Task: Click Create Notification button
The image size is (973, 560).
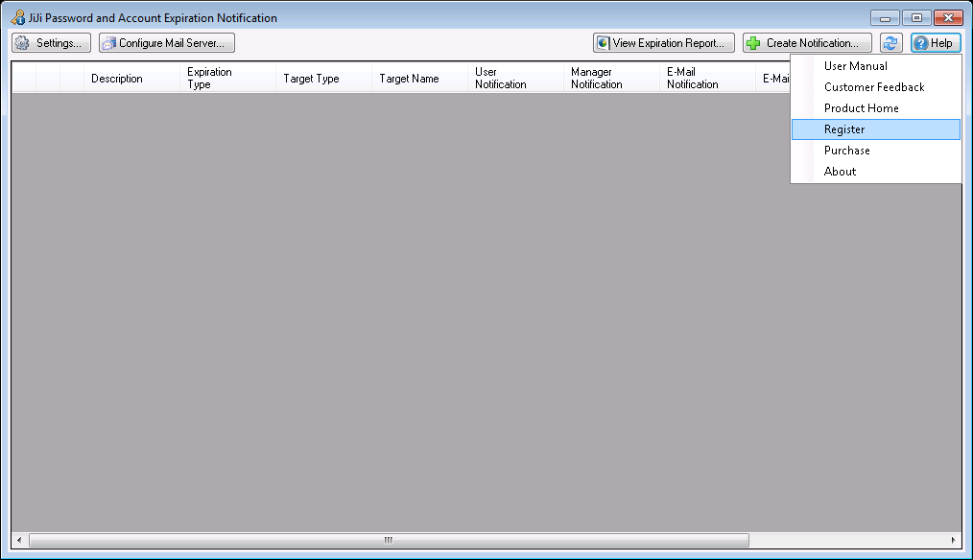Action: click(x=807, y=43)
